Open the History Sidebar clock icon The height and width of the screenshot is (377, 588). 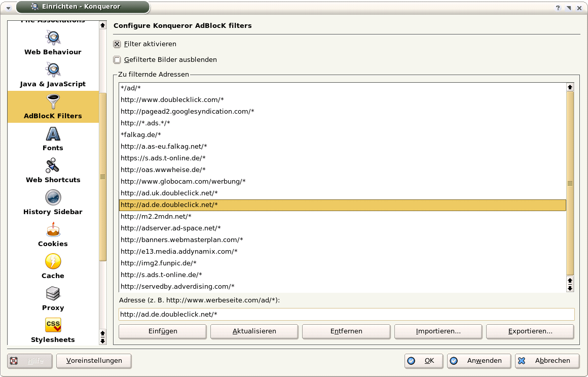click(x=53, y=197)
